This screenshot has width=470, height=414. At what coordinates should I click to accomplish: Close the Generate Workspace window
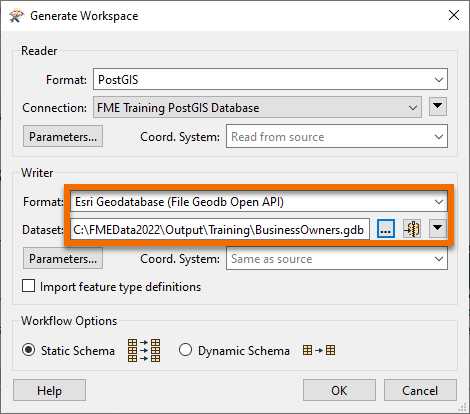pos(454,15)
